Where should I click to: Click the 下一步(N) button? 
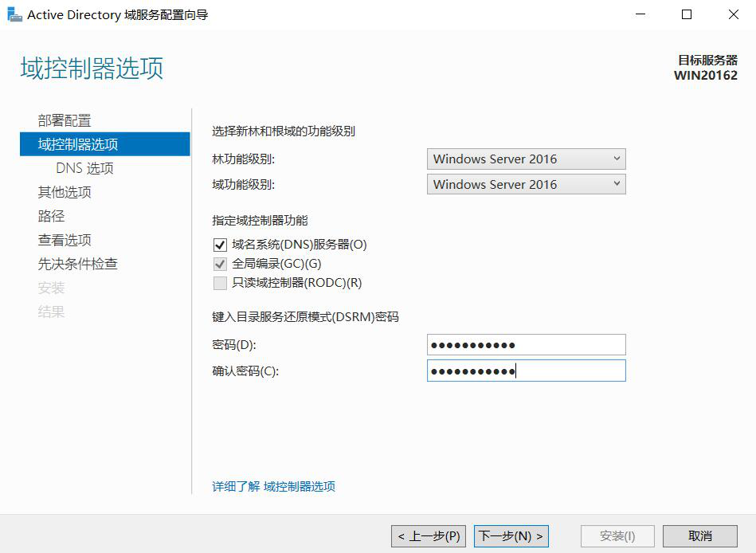tap(511, 536)
